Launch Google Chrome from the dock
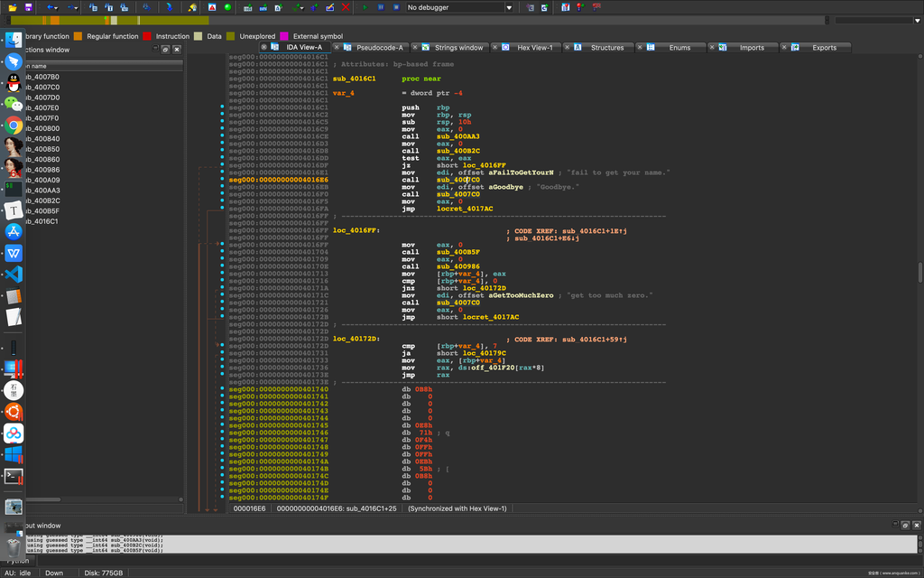The image size is (924, 578). pos(14,126)
